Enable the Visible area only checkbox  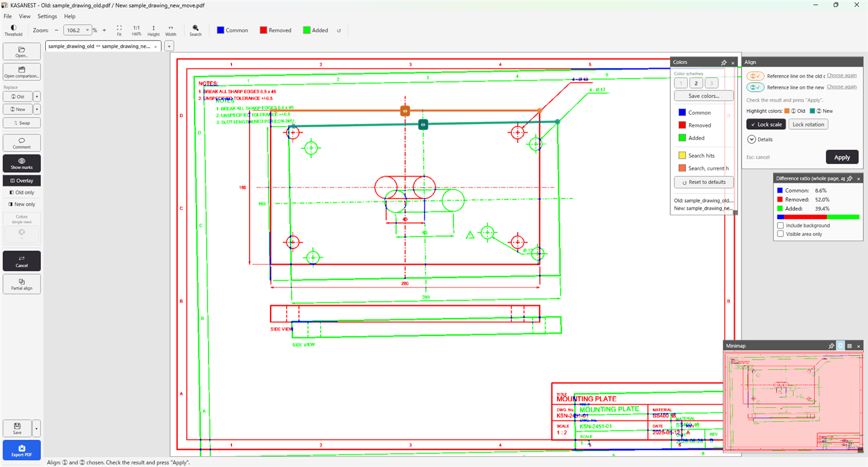tap(781, 234)
